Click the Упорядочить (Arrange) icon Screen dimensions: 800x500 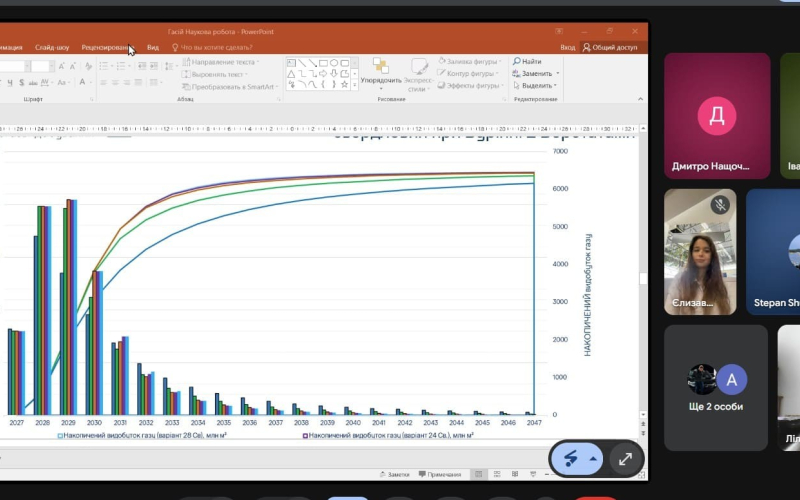[x=380, y=67]
